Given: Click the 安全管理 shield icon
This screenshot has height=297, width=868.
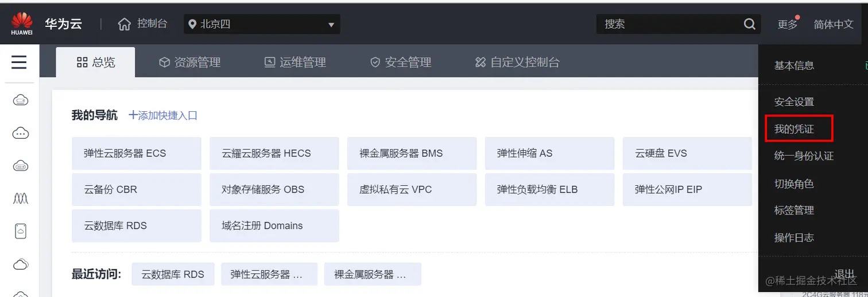Looking at the screenshot, I should tap(375, 62).
